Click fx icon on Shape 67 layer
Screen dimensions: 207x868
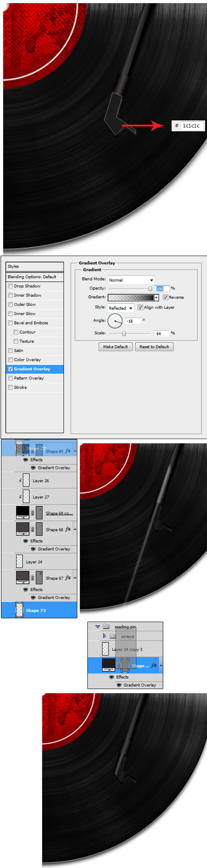click(x=68, y=578)
